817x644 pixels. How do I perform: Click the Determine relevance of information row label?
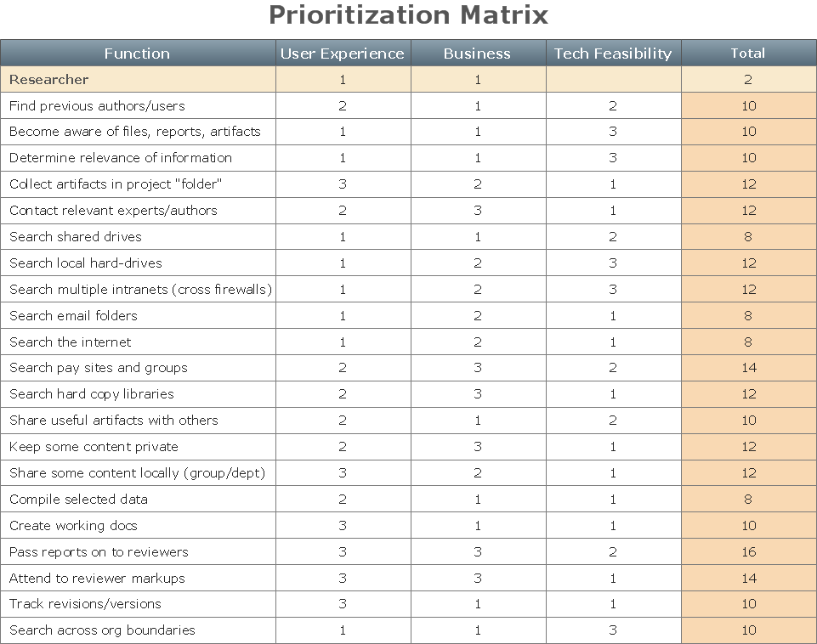click(x=121, y=158)
